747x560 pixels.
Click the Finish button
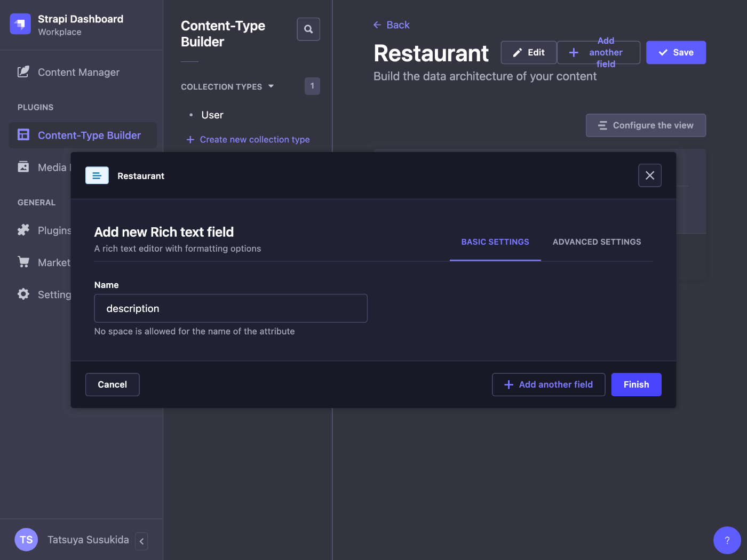pyautogui.click(x=637, y=385)
